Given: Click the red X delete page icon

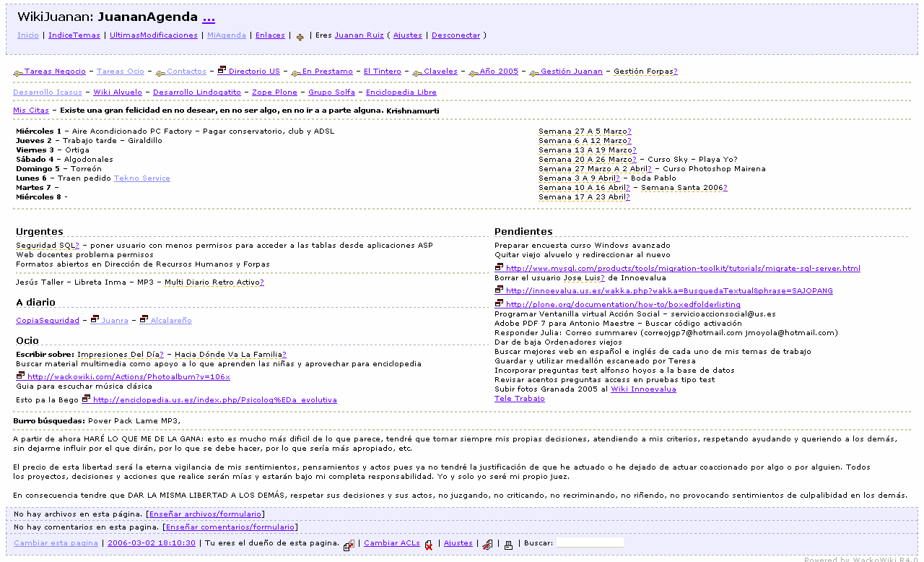Looking at the screenshot, I should (x=429, y=545).
